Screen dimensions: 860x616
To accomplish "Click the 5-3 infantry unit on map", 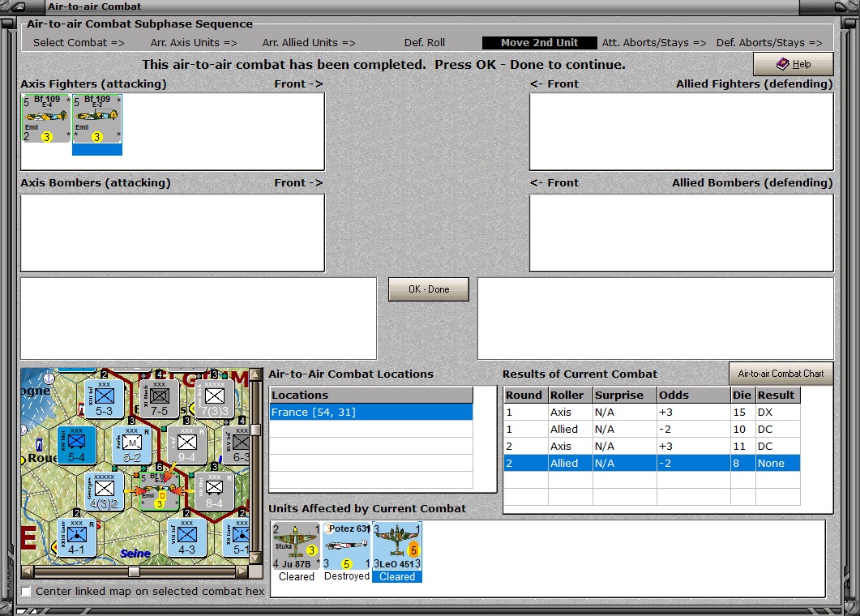I will tap(105, 398).
